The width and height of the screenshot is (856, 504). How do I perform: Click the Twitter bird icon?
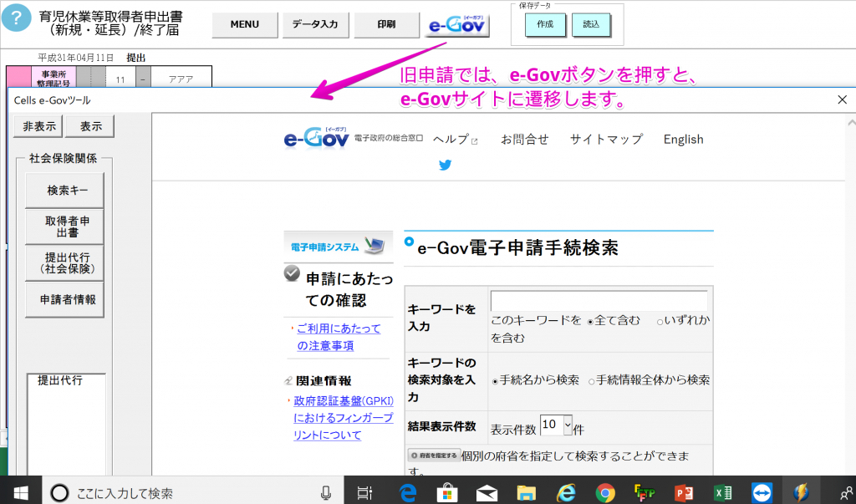(x=445, y=165)
